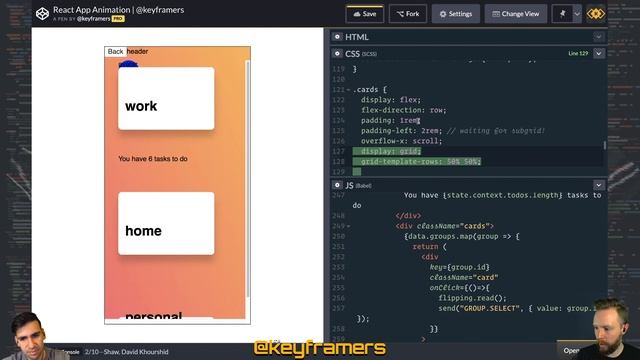The image size is (640, 360).
Task: Click the Back button in the preview
Action: tap(116, 51)
